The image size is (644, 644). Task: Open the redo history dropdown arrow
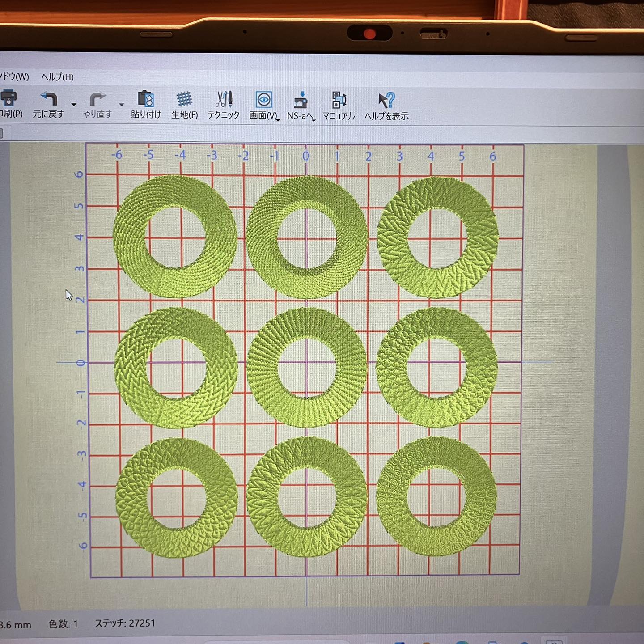[121, 105]
